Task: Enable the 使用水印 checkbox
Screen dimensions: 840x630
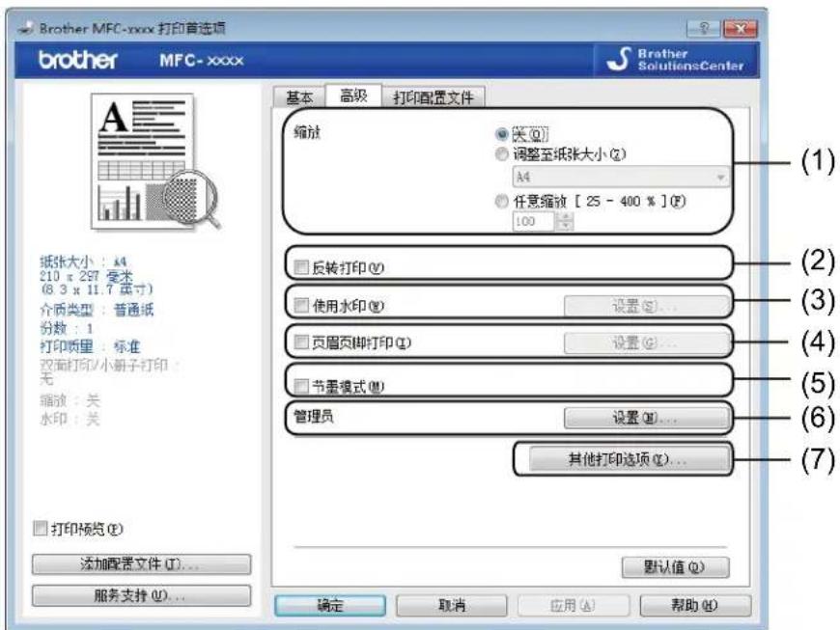Action: [x=301, y=305]
